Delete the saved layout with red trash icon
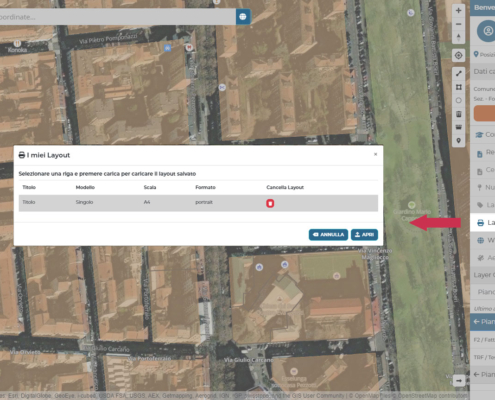Screen dimensions: 495x400 point(270,203)
